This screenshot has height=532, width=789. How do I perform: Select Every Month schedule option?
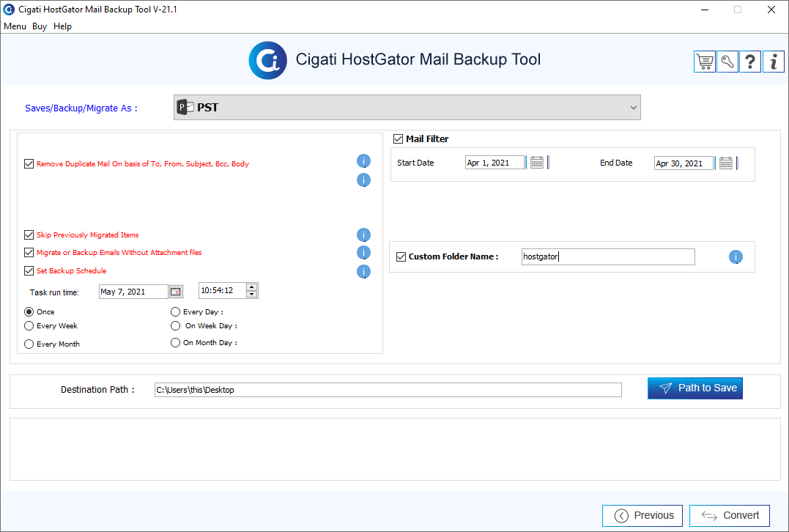29,344
